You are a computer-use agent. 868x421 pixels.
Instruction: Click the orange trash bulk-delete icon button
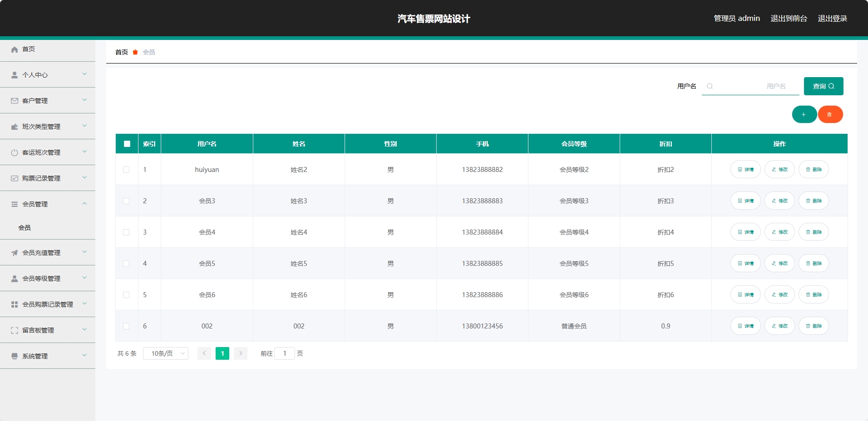pos(830,114)
